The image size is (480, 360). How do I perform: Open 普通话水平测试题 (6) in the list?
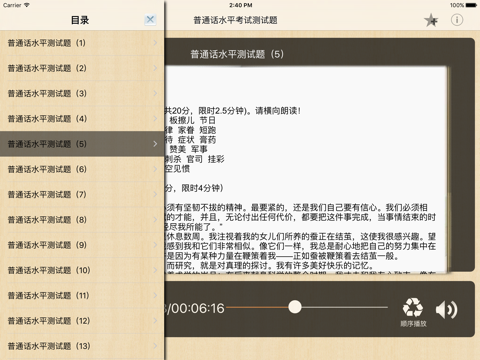[x=82, y=169]
